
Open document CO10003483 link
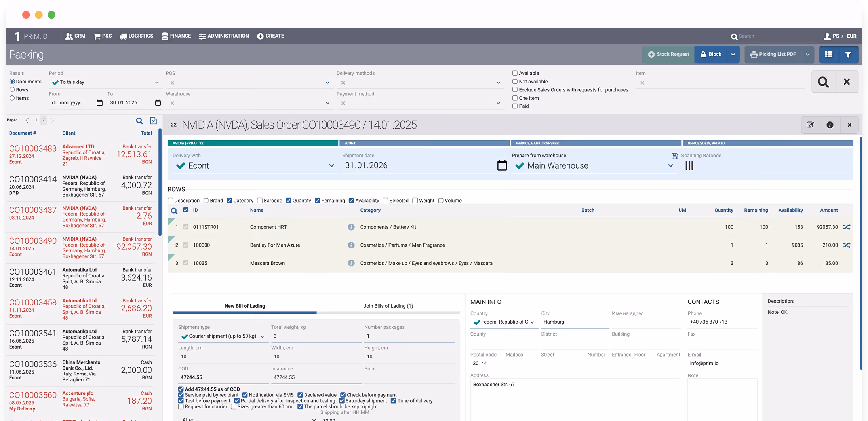click(x=33, y=149)
